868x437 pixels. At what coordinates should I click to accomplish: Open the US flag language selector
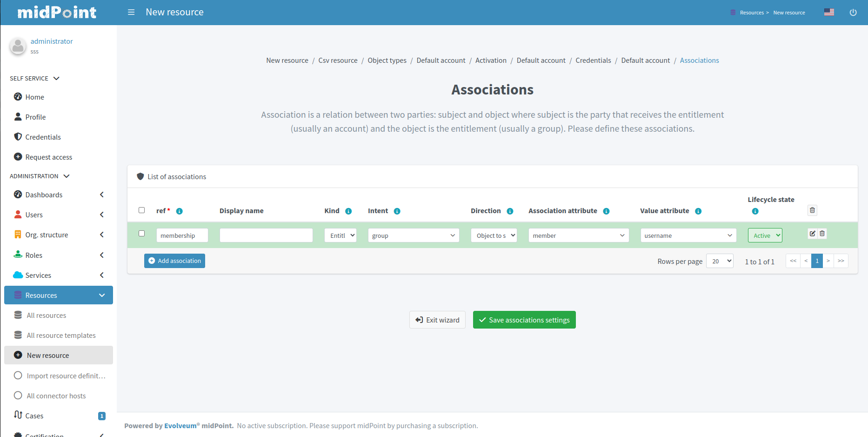(829, 12)
